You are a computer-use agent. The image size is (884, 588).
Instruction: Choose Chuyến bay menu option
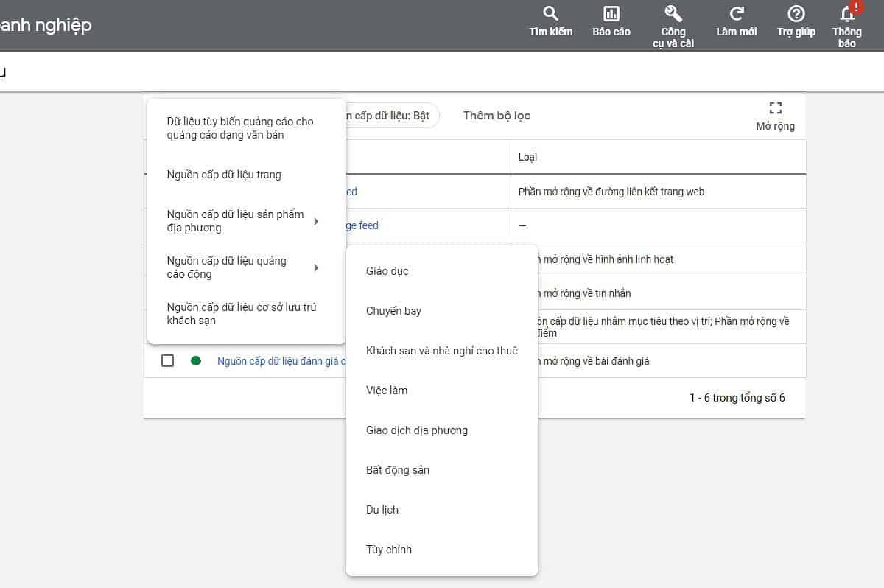pos(394,311)
